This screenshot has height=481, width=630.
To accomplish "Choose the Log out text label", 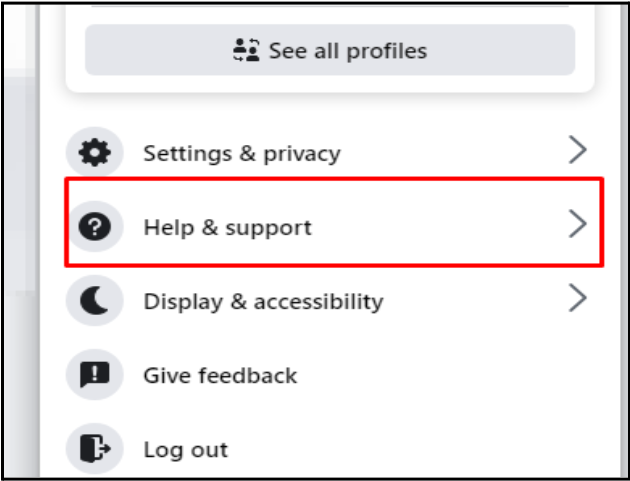I will pos(186,450).
